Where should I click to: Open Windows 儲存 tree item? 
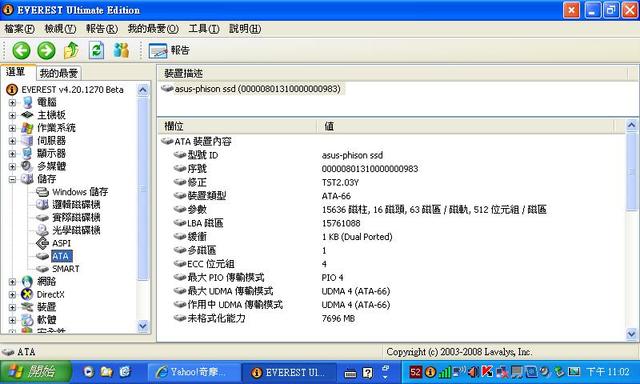(x=72, y=192)
